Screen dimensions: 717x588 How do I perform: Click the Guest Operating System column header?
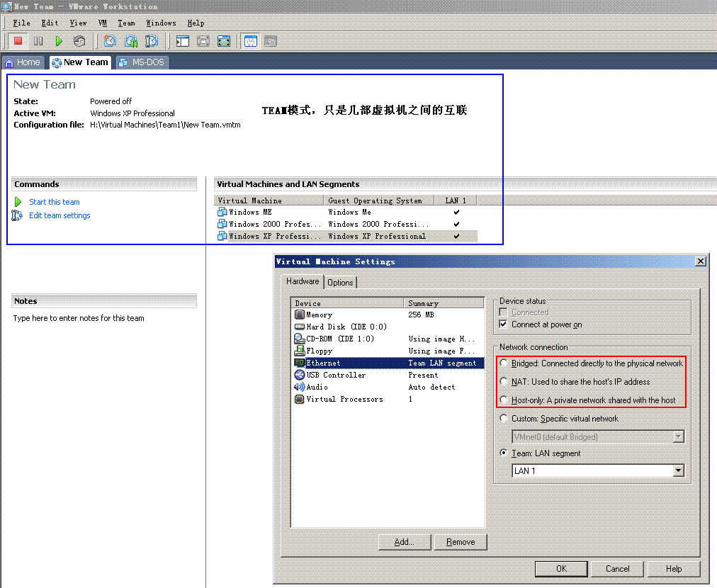point(378,200)
